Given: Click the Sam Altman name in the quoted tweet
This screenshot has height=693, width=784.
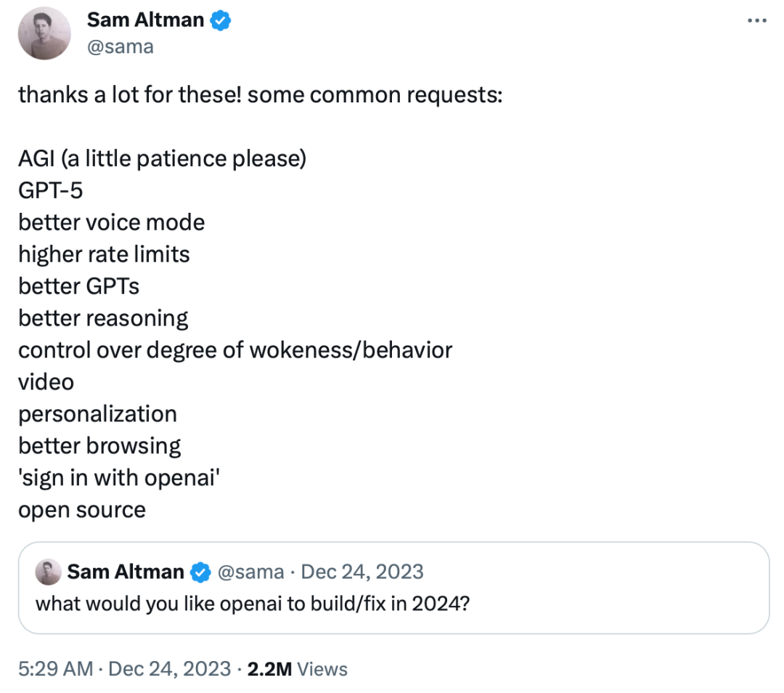Looking at the screenshot, I should tap(126, 572).
